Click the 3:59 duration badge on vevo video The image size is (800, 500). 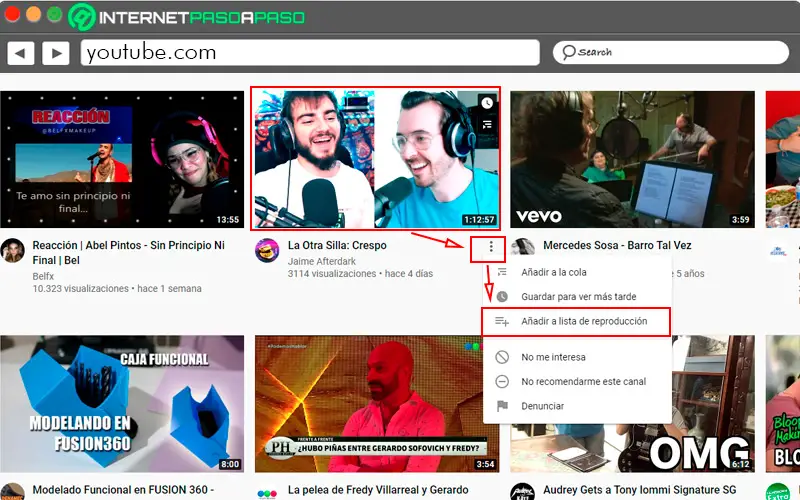pyautogui.click(x=740, y=220)
